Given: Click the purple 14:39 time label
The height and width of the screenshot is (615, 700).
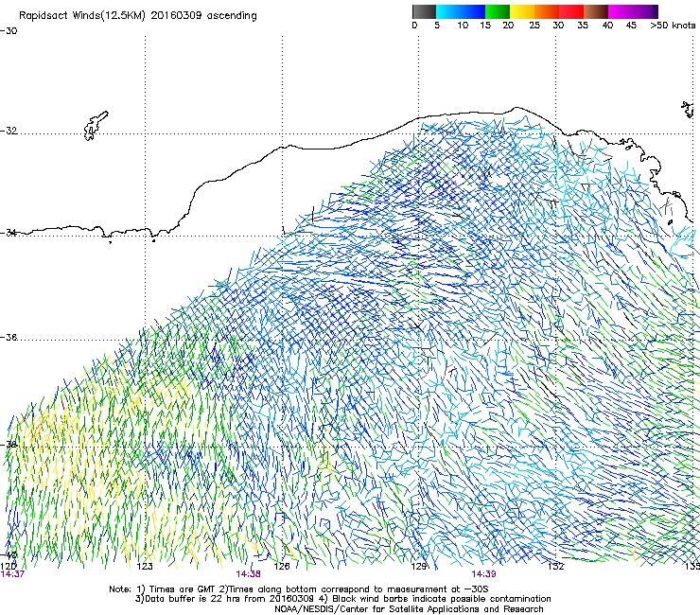Looking at the screenshot, I should [x=483, y=574].
